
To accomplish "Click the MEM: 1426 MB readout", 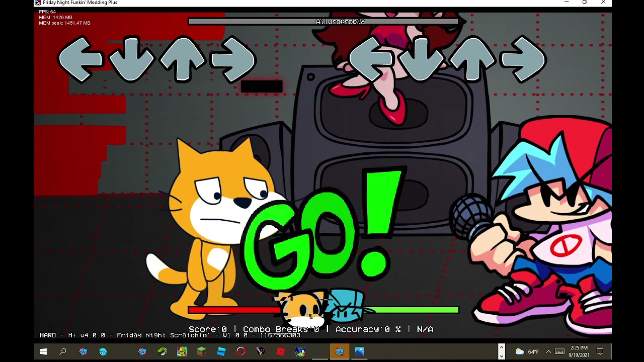I will 55,18.
